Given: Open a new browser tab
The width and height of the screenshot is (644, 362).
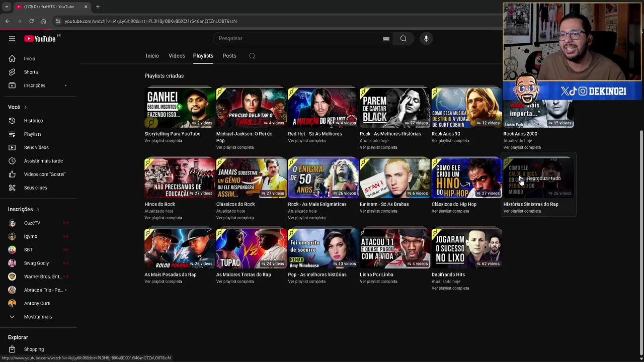Looking at the screenshot, I should pos(98,7).
